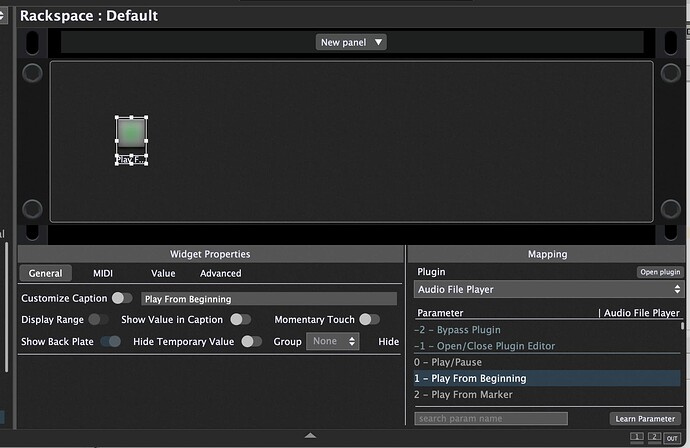Turn on Show Value in Caption

pos(241,319)
